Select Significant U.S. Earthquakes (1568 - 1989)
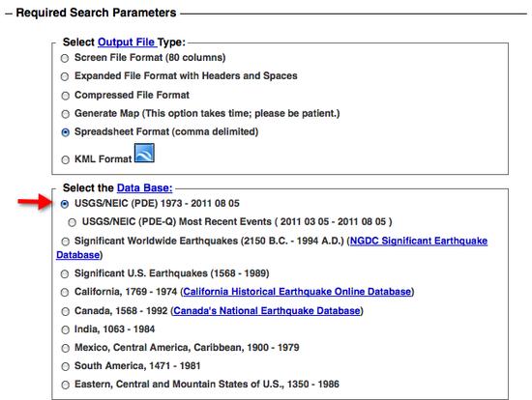The width and height of the screenshot is (532, 400). 65,273
